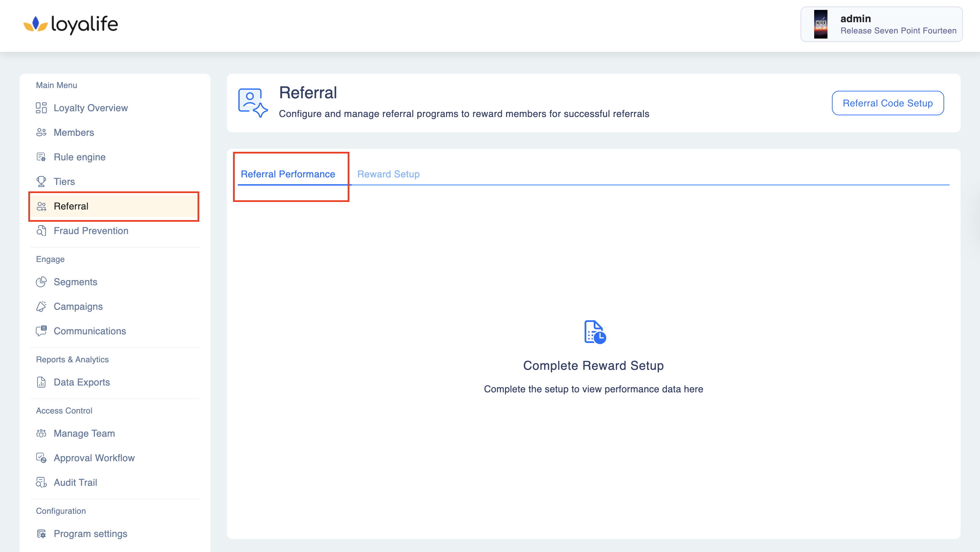Click the Communications chat icon
Viewport: 980px width, 552px height.
coord(41,331)
